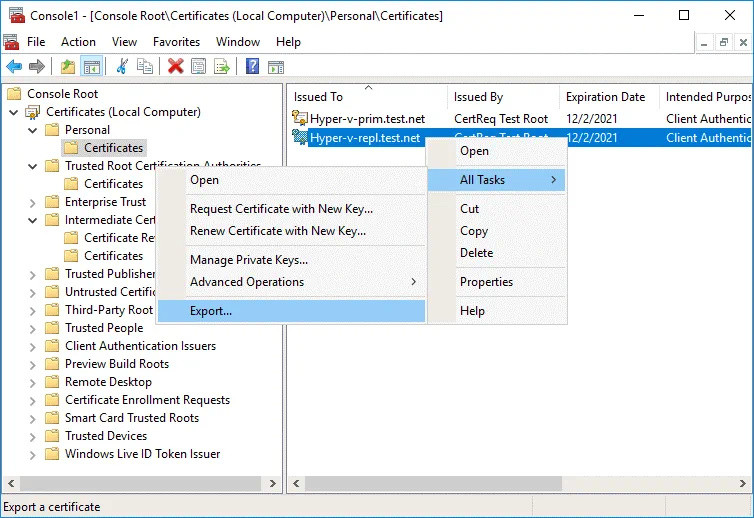Expand the Remote Desktop tree node
This screenshot has width=754, height=518.
[x=33, y=382]
